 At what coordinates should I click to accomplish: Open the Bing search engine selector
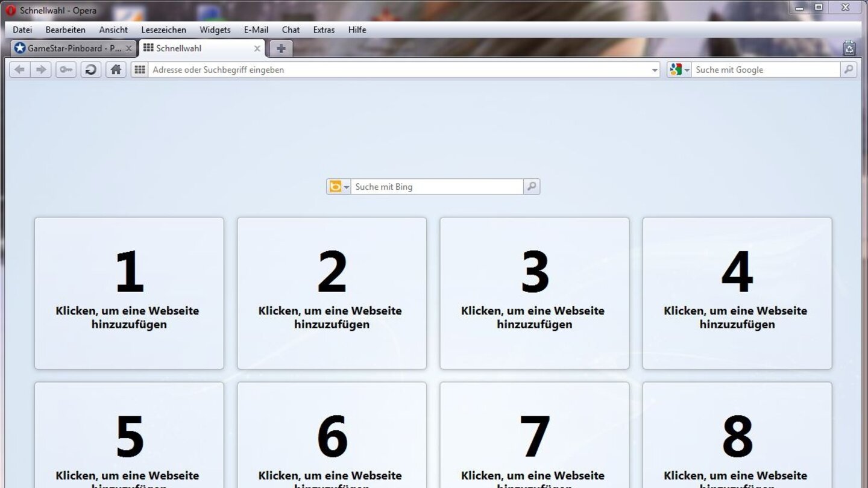(x=339, y=187)
